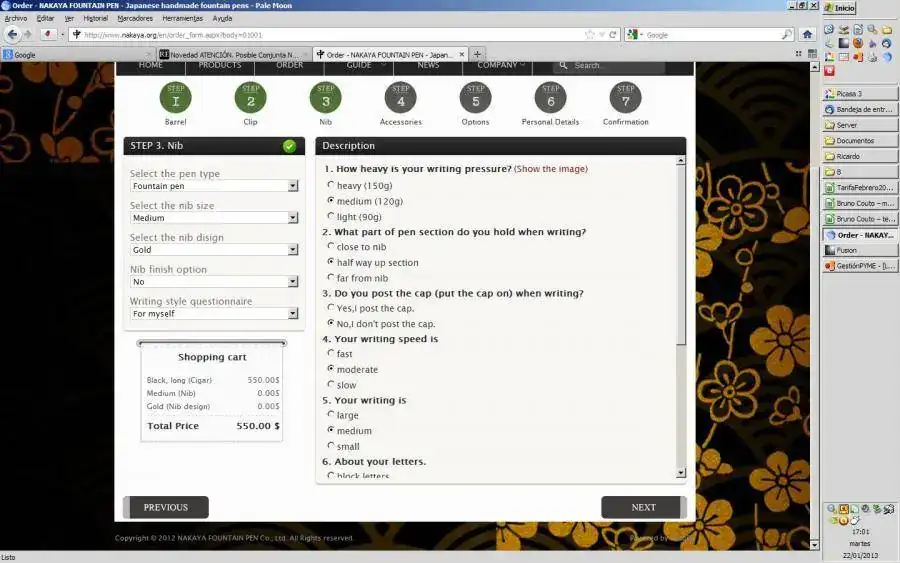
Task: Open the Editar menu
Action: [x=45, y=18]
